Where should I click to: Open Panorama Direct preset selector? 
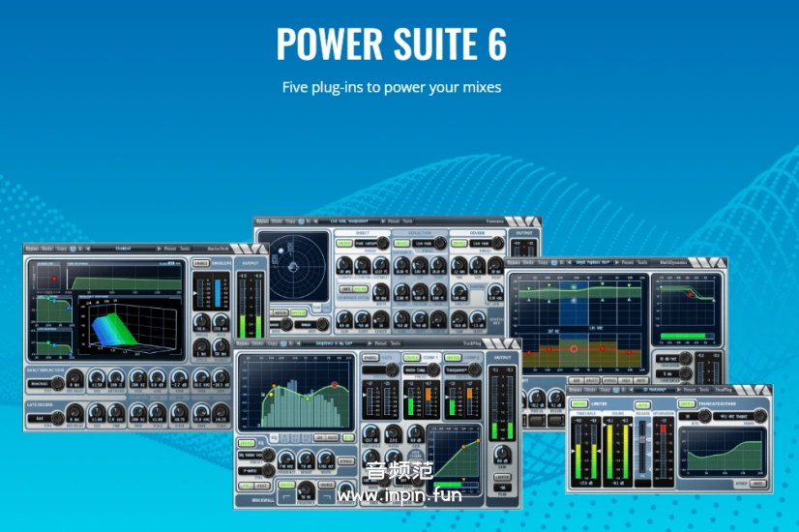(371, 244)
